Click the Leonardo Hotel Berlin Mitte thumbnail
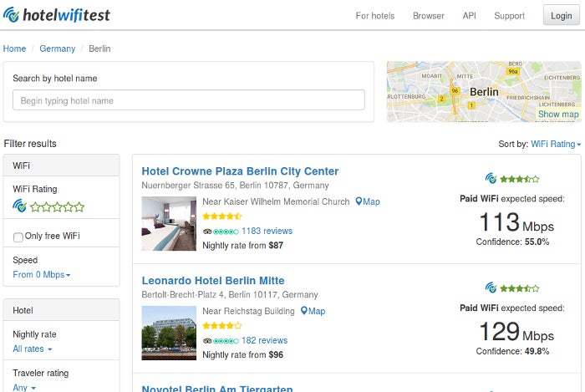The image size is (585, 392). [x=169, y=333]
